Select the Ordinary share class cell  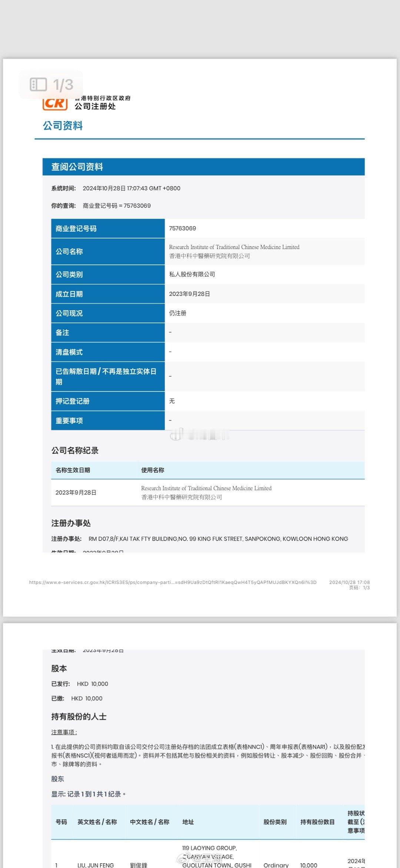coord(276,865)
